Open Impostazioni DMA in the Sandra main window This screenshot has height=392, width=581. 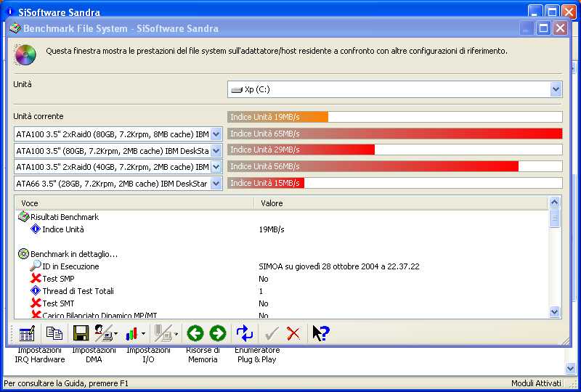pyautogui.click(x=94, y=355)
